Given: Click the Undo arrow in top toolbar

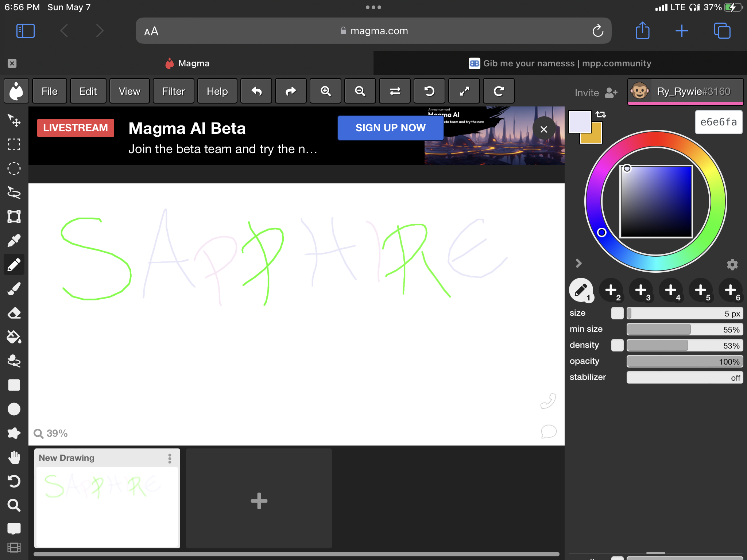Looking at the screenshot, I should click(x=256, y=91).
